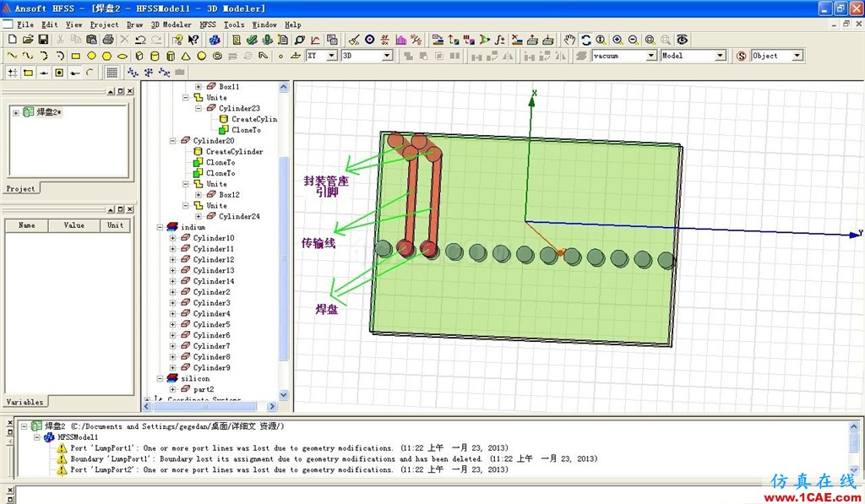Toggle the grid snap mode button
Viewport: 865px width, 504px height.
[x=12, y=73]
